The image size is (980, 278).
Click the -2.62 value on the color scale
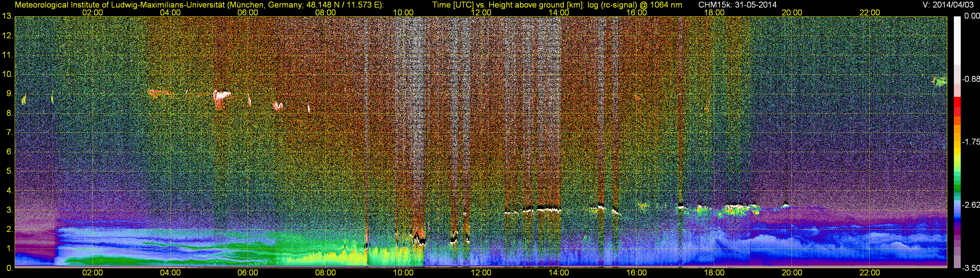(971, 205)
